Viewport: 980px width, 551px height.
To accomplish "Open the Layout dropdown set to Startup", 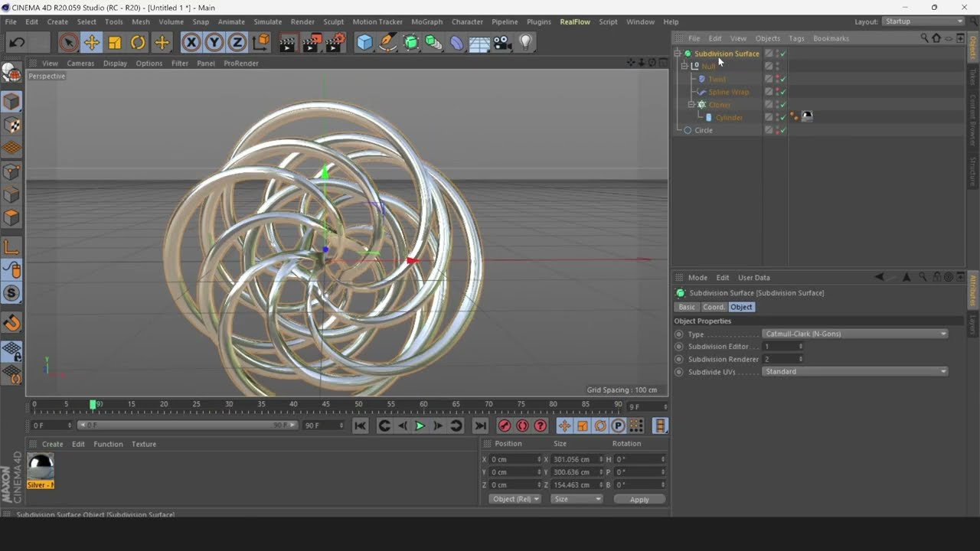I will point(923,21).
